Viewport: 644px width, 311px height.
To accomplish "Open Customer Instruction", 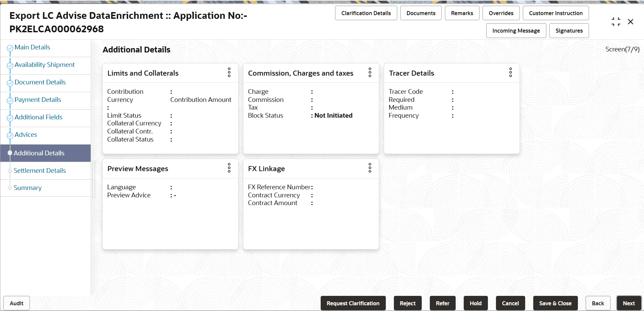I will coord(556,13).
